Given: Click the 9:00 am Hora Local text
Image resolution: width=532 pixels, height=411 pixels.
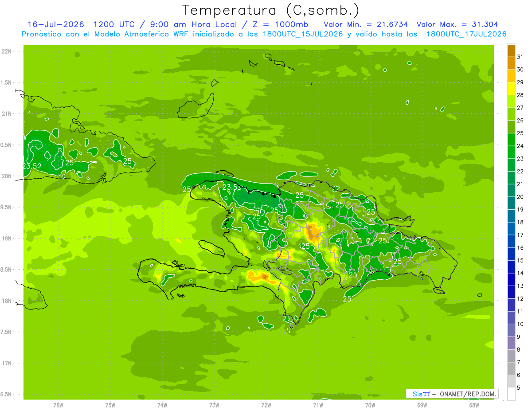Looking at the screenshot, I should point(194,24).
